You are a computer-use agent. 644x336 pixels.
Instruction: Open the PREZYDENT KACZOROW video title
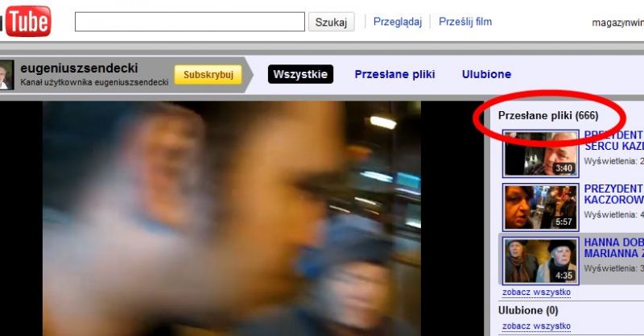pyautogui.click(x=613, y=194)
